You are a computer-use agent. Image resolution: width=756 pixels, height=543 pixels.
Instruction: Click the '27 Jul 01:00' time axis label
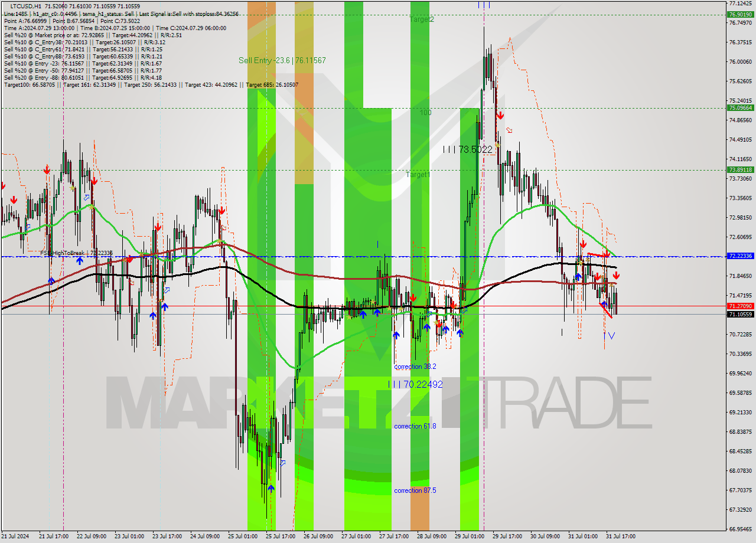click(356, 537)
